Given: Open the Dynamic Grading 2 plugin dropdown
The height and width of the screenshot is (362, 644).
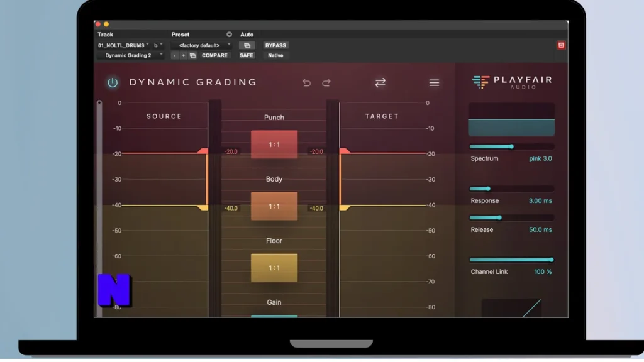Looking at the screenshot, I should pos(131,55).
